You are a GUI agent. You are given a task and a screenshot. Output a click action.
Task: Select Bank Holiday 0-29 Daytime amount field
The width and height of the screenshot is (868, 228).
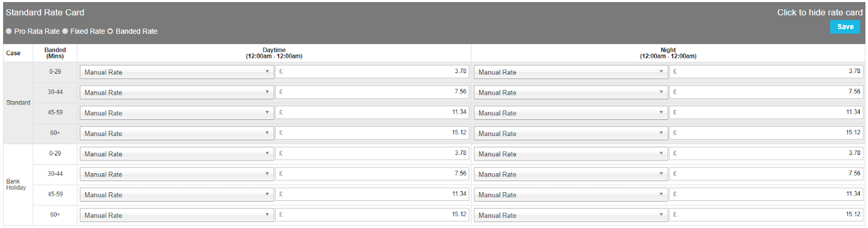coord(372,153)
